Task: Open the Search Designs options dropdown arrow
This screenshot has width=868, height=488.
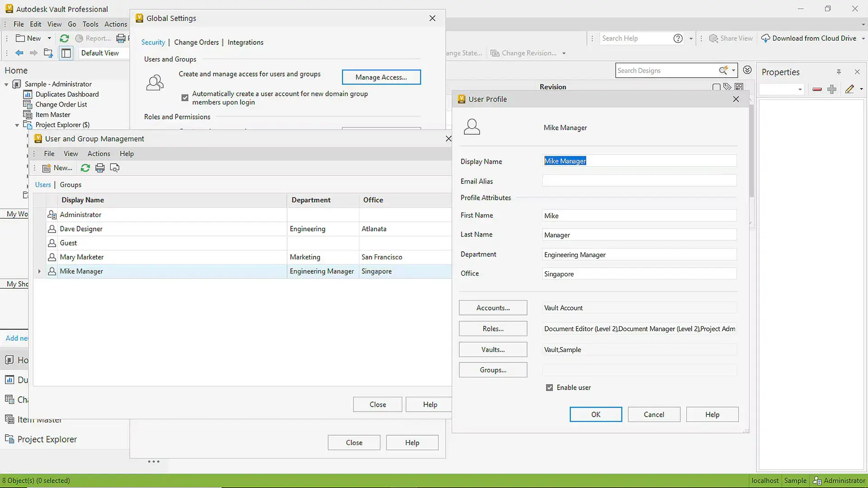Action: coord(733,70)
